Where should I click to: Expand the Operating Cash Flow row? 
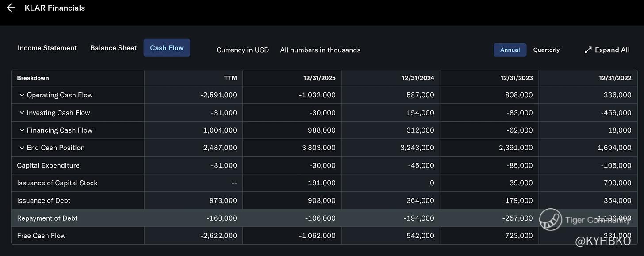[22, 95]
